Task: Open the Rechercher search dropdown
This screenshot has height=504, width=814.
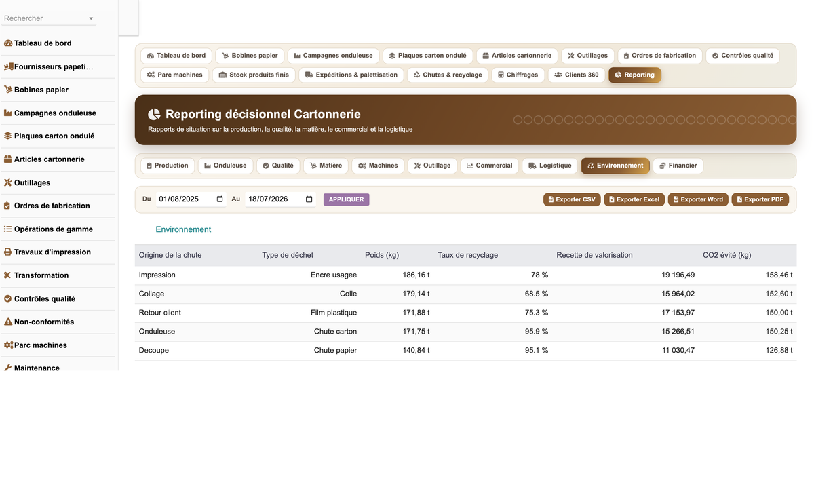Action: pos(49,18)
